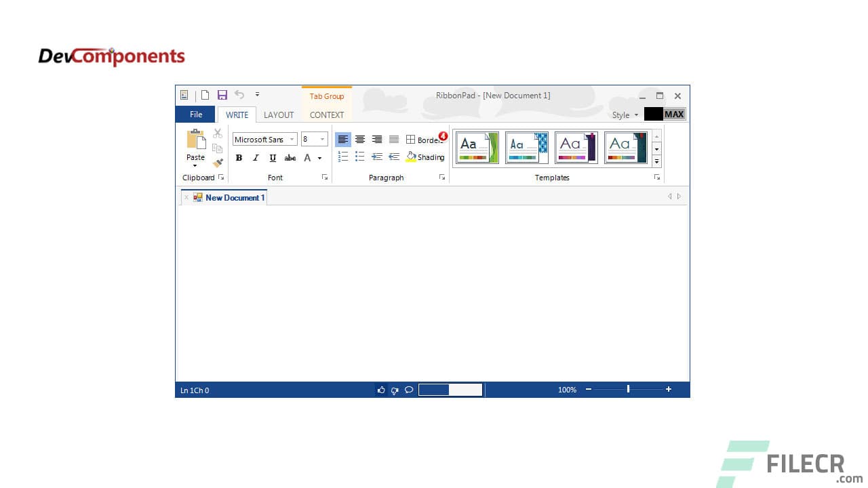Enable strikethrough formatting
Screen dimensions: 868x488
point(290,157)
